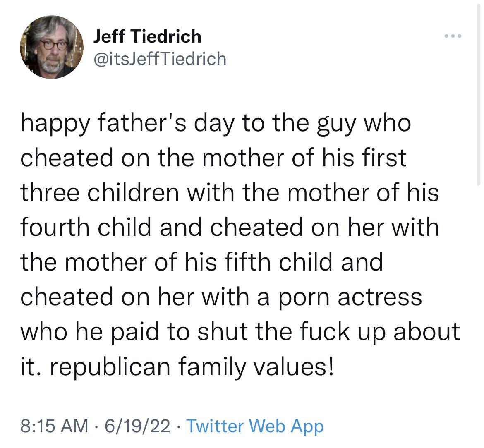Click Jeff Tiedrich's profile avatar
484x448 pixels.
(52, 47)
